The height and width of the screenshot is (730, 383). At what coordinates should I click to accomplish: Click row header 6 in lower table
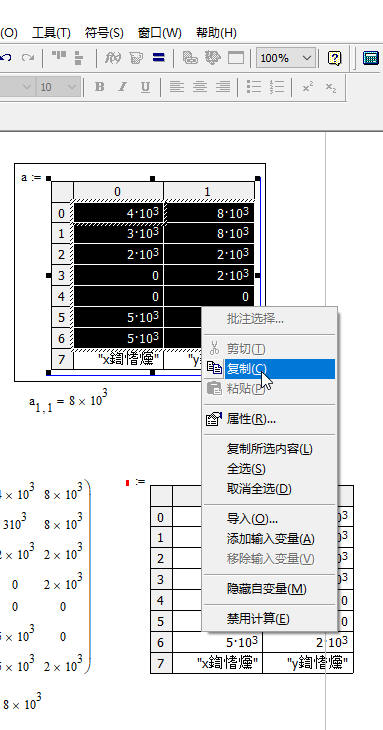pos(161,642)
